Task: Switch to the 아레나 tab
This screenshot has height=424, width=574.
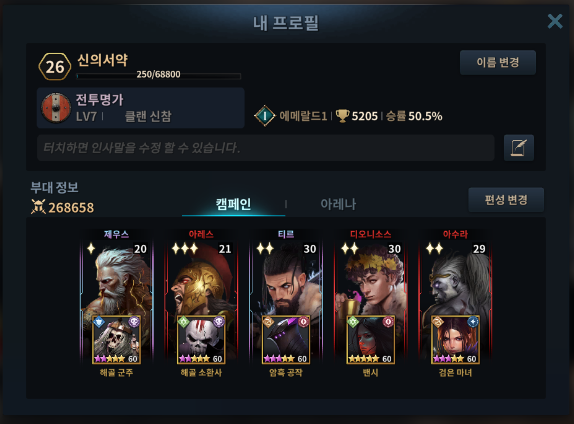Action: click(x=338, y=204)
